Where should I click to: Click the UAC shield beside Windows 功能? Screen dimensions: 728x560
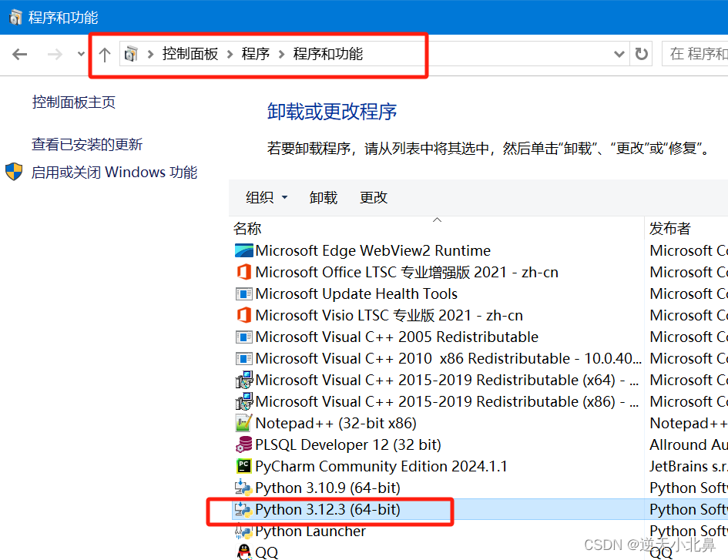click(x=13, y=172)
